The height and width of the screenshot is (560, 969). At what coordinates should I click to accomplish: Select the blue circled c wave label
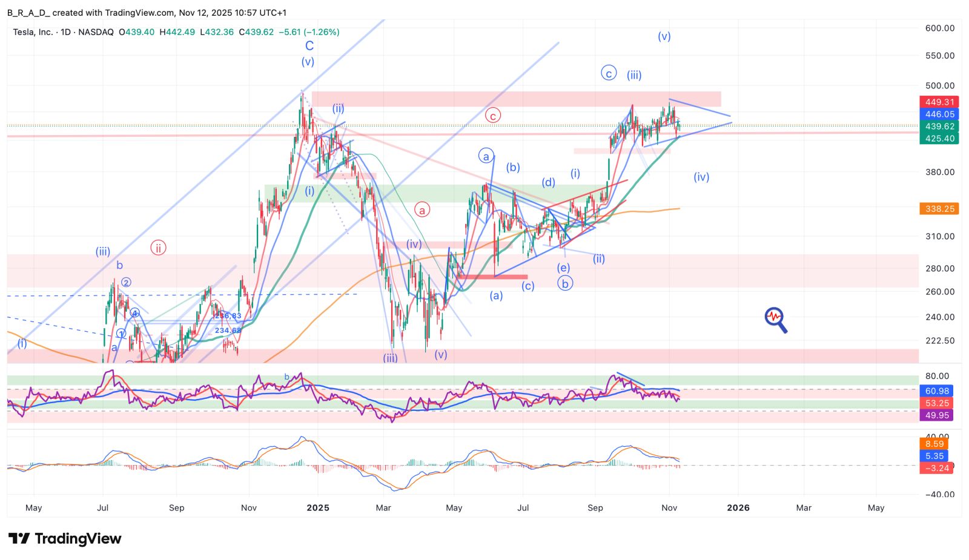[609, 73]
